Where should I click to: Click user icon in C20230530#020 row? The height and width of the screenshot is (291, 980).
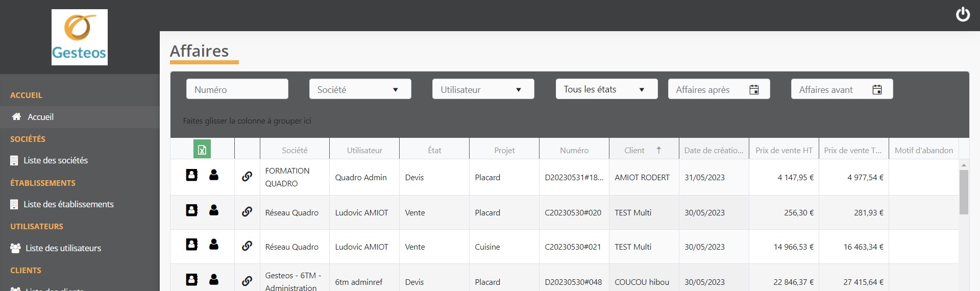coord(214,210)
